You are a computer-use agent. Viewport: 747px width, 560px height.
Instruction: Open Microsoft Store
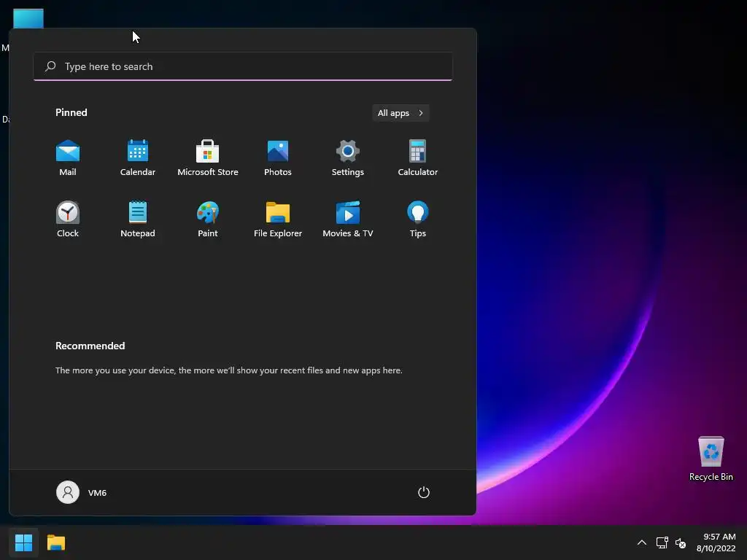208,158
